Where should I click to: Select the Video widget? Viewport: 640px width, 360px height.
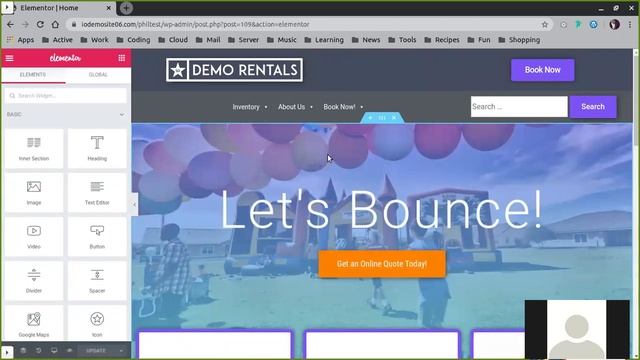(34, 237)
